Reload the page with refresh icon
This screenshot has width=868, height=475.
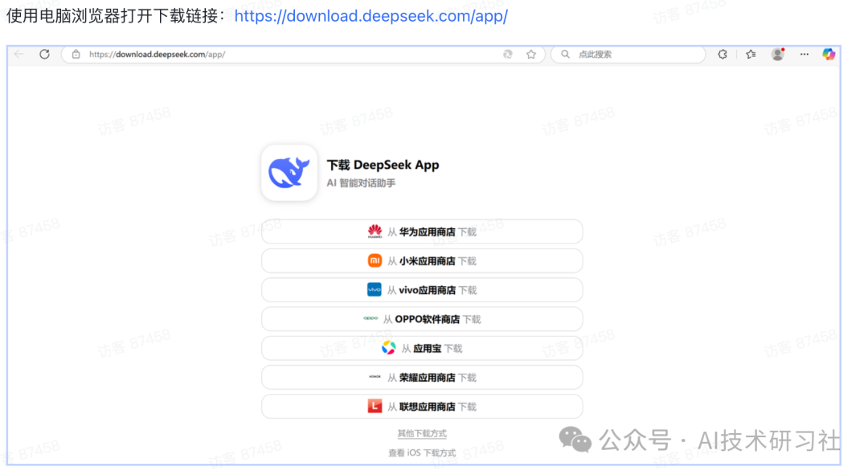pos(44,54)
